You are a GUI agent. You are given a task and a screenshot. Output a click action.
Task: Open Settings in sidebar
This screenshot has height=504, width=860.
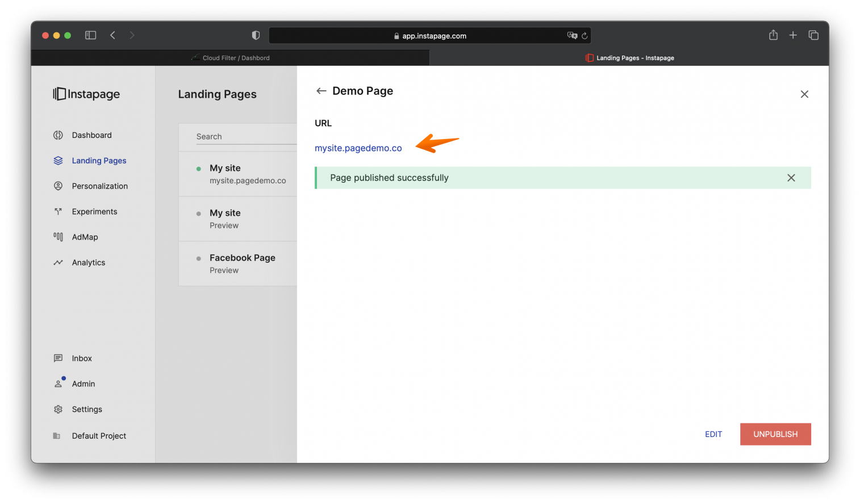point(87,409)
